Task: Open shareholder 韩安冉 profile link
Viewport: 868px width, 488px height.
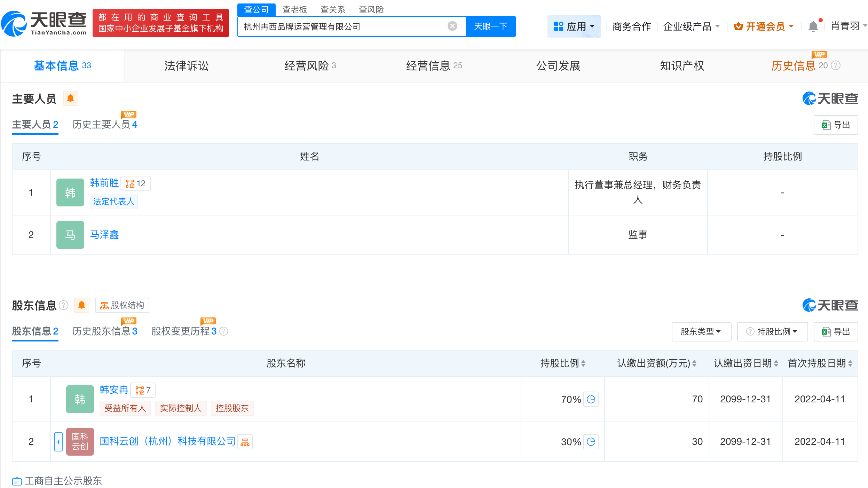Action: 114,389
